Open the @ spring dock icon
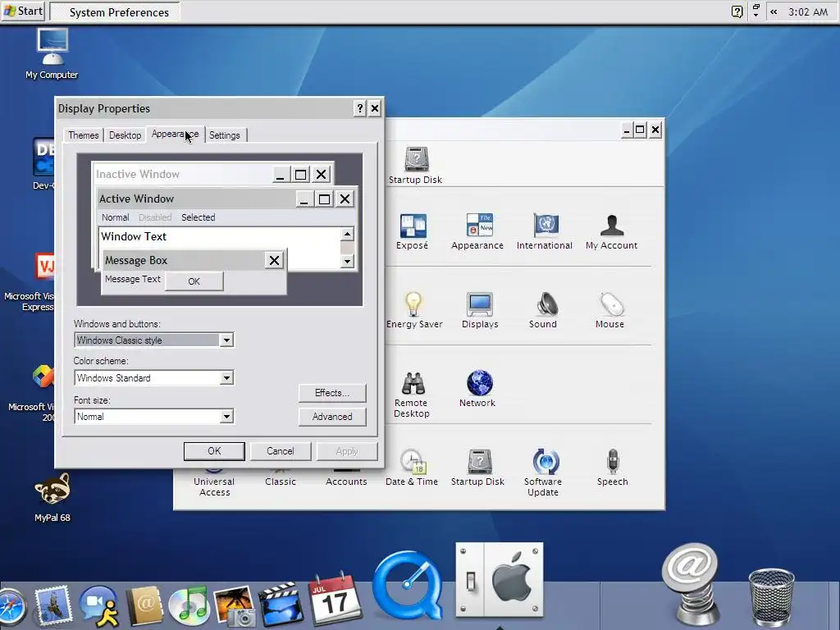 [x=690, y=584]
